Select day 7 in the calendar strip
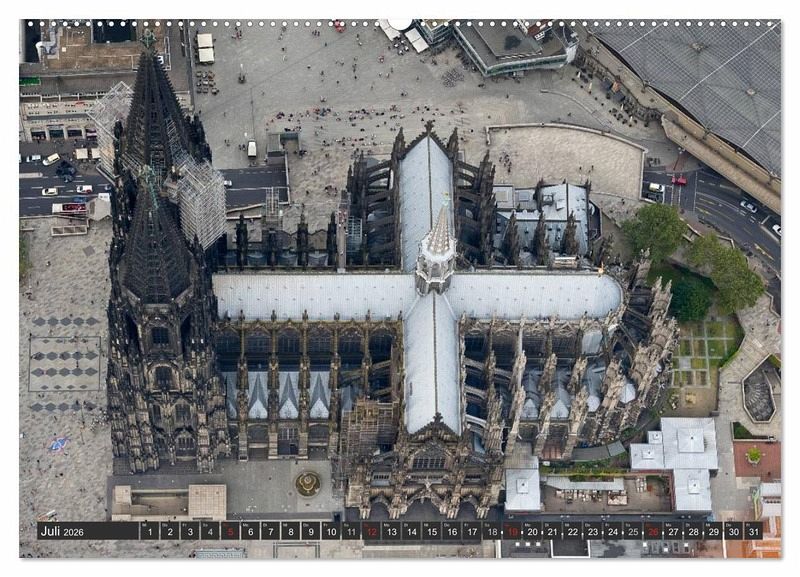The image size is (800, 577). tap(270, 531)
